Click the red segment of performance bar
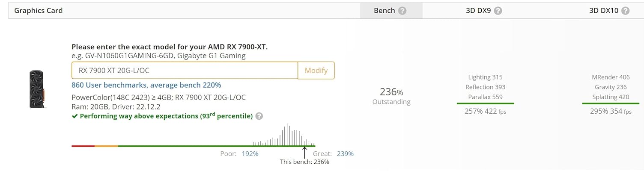 pyautogui.click(x=83, y=146)
